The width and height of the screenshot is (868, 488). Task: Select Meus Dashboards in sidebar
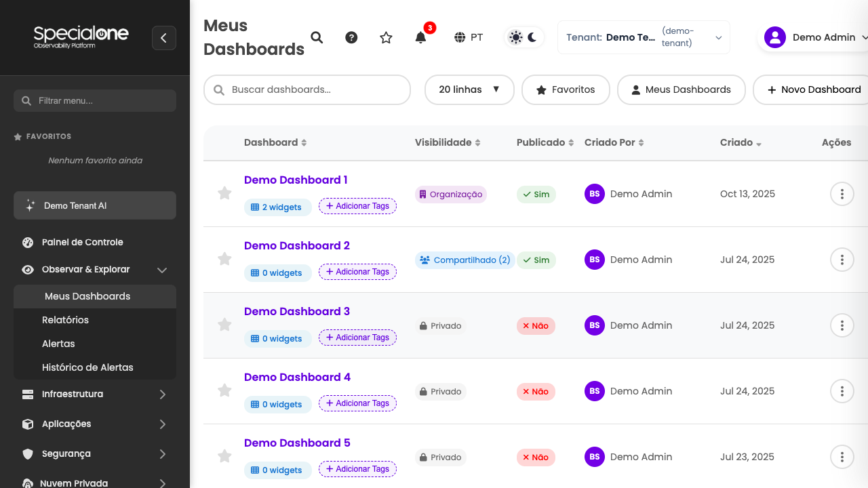tap(95, 296)
